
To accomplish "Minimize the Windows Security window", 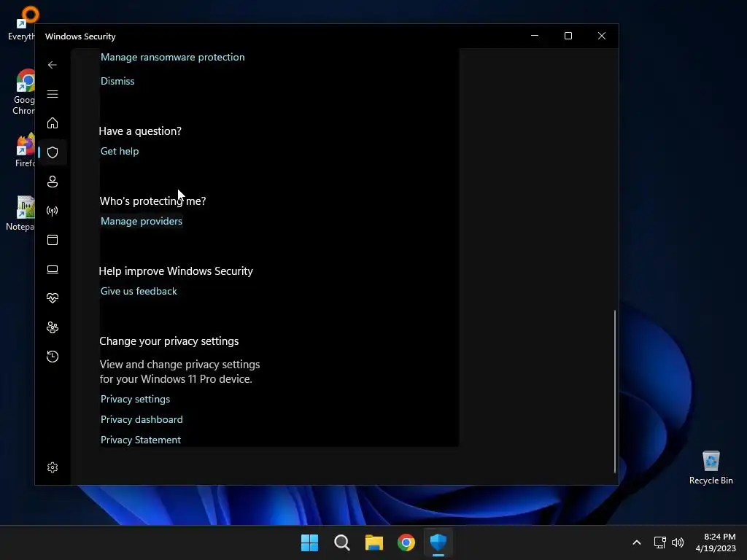I will pos(535,36).
